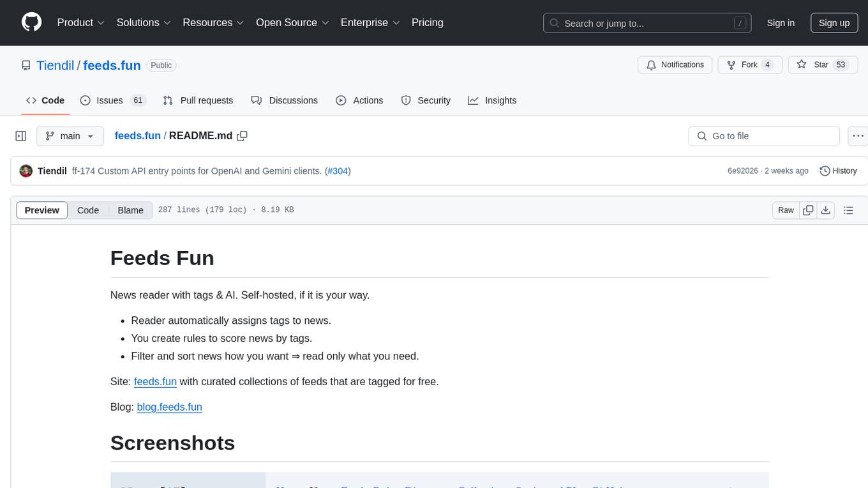
Task: Click the Raw button
Action: click(x=786, y=210)
